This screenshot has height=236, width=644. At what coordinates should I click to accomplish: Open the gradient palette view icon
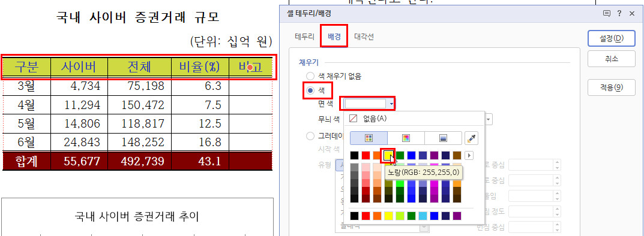tap(443, 138)
